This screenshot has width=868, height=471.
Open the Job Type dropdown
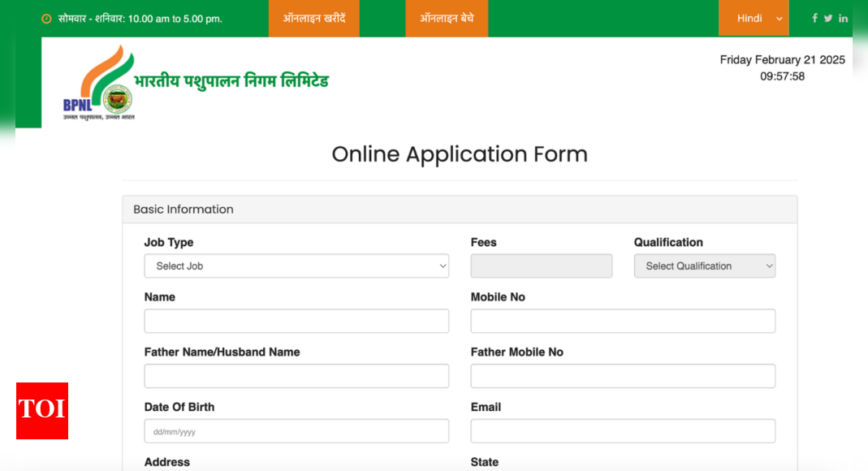tap(296, 266)
